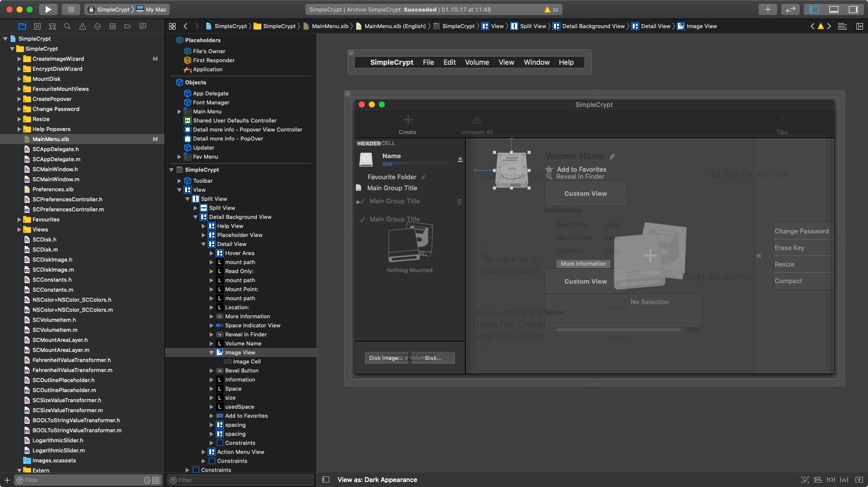Click the Disk... button in canvas
Image resolution: width=868 pixels, height=487 pixels.
point(433,357)
